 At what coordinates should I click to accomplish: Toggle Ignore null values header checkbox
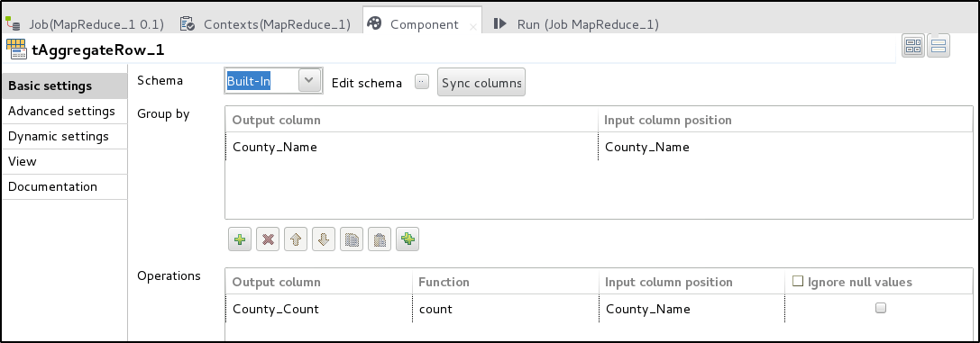tap(797, 281)
